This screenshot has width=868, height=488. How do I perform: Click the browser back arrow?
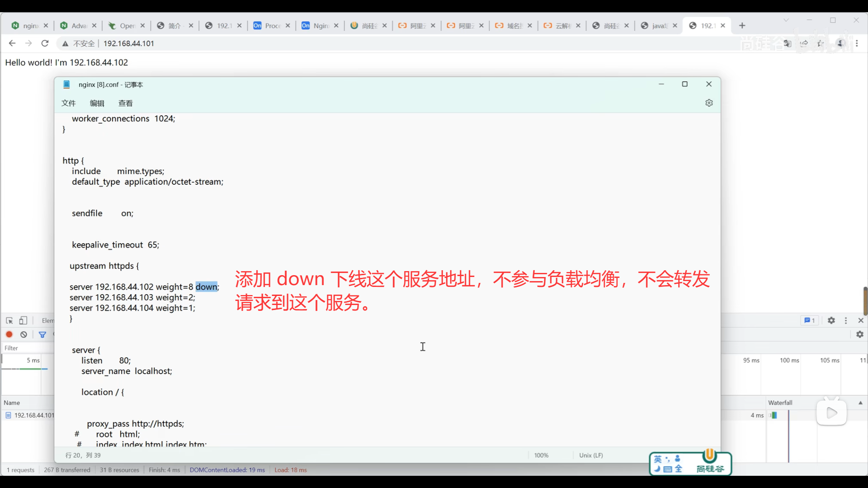click(12, 43)
